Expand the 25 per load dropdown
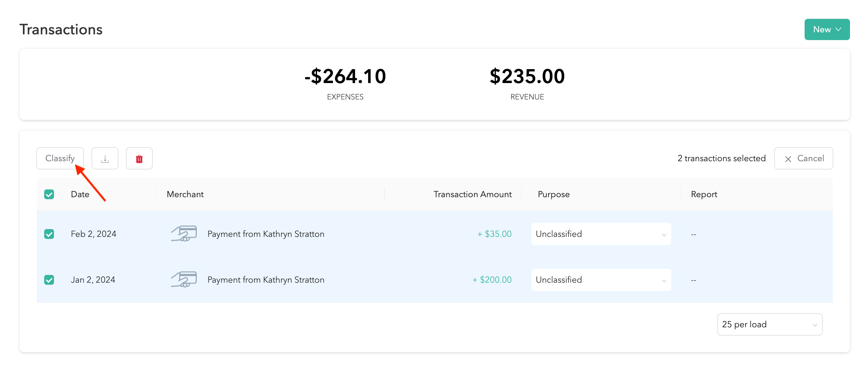 [769, 324]
